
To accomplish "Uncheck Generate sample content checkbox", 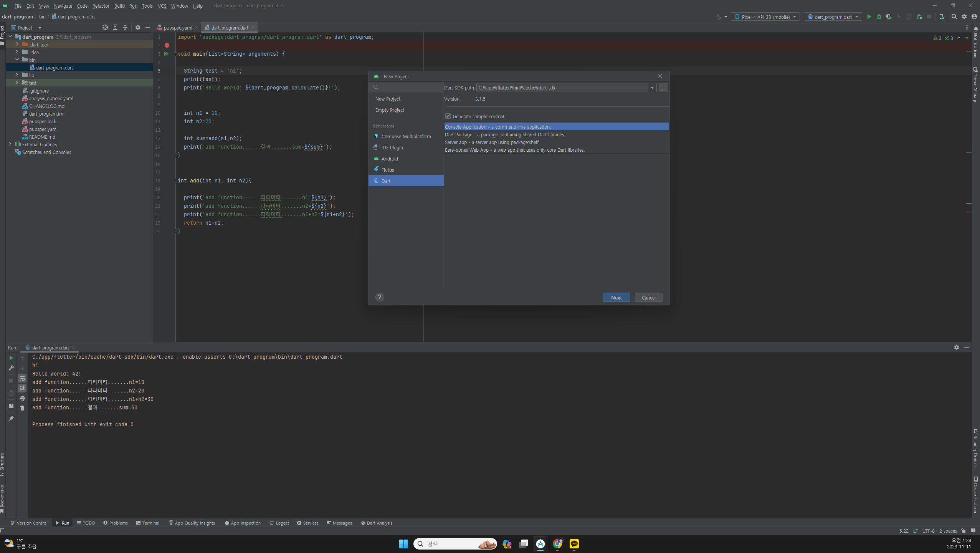I will click(x=448, y=116).
